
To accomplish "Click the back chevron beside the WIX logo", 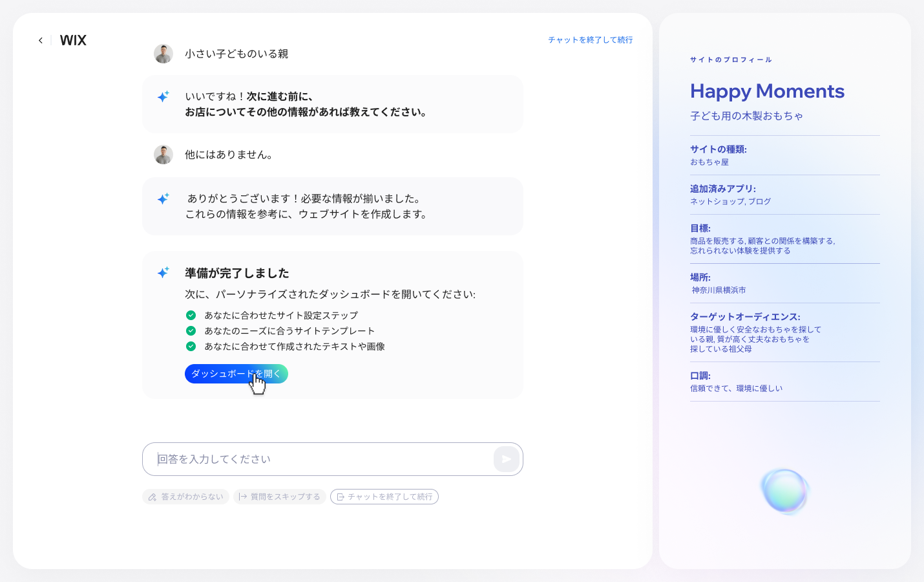I will tap(40, 40).
